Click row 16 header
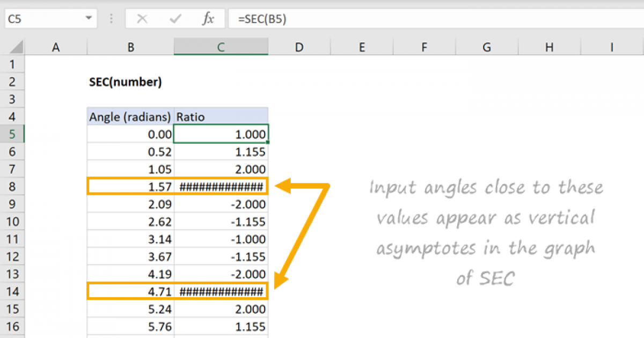Screen dimensions: 644x338 pos(13,326)
